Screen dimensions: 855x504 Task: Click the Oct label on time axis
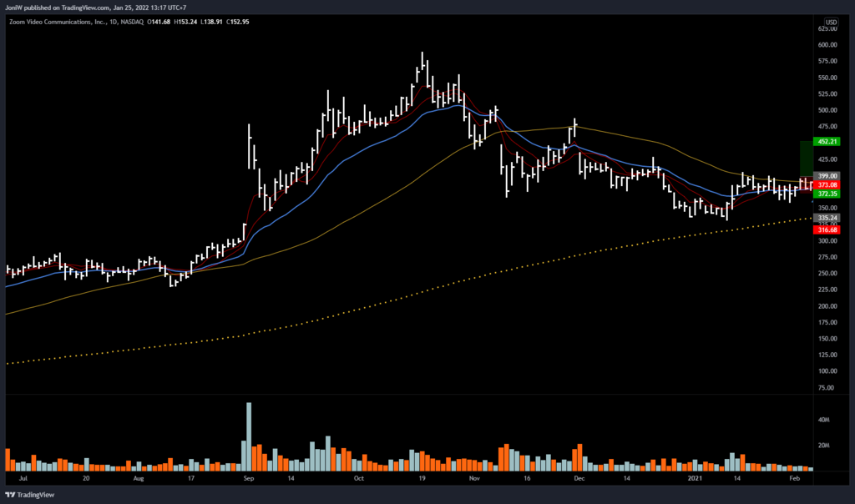pos(359,480)
